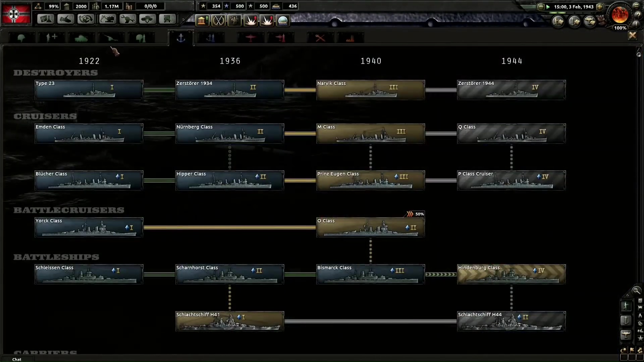Image resolution: width=644 pixels, height=362 pixels.
Task: Click the 50% progress marker on O Class
Action: [x=415, y=214]
